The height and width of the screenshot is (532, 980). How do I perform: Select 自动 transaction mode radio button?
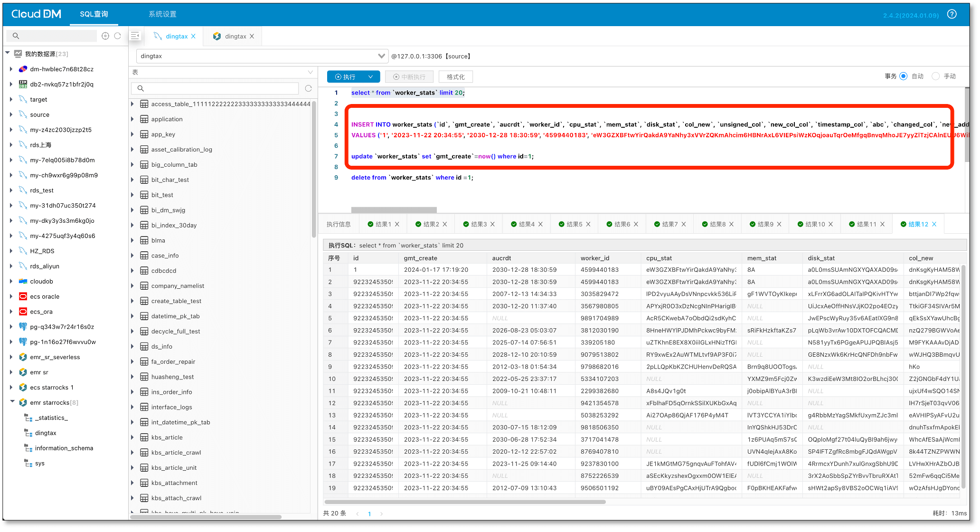[x=903, y=76]
